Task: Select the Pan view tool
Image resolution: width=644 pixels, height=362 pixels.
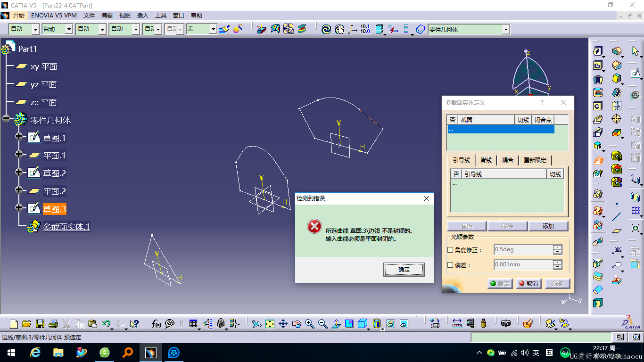Action: coord(283,324)
